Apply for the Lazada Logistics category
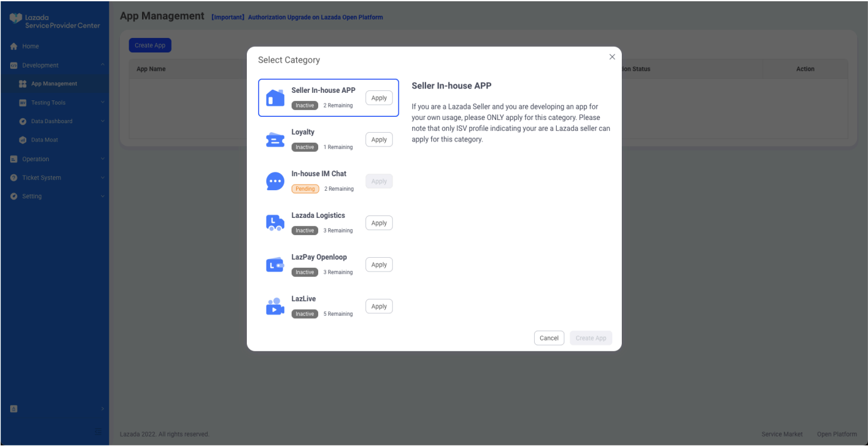 click(379, 223)
